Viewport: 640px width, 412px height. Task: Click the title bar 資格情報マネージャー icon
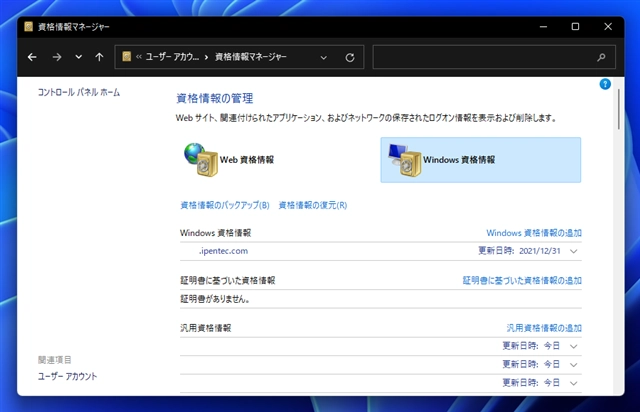point(28,27)
